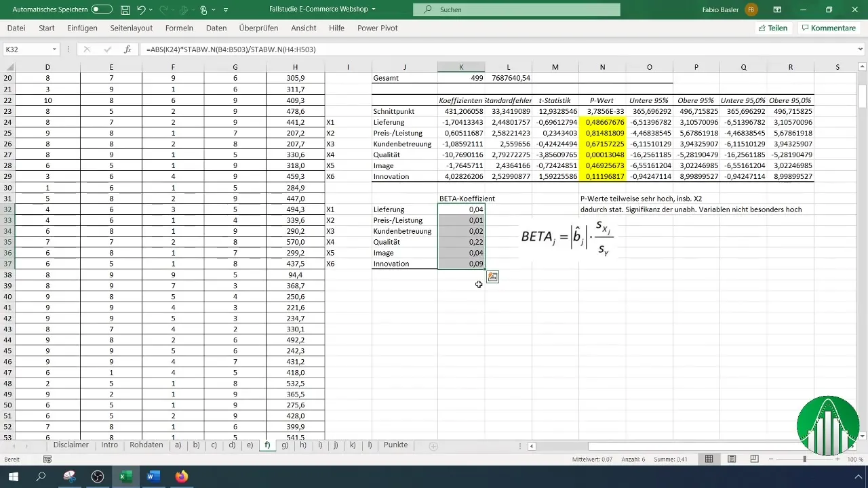Click the Undo arrow icon
Image resolution: width=868 pixels, height=488 pixels.
(x=142, y=10)
